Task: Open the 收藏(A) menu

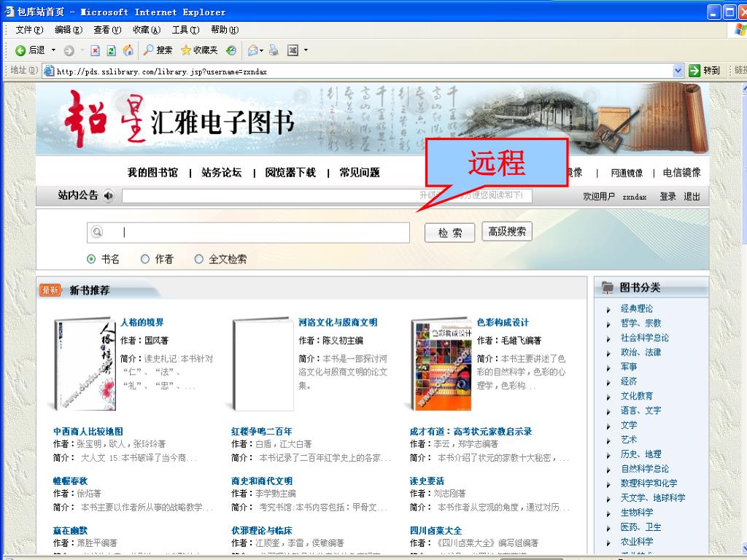Action: tap(146, 30)
